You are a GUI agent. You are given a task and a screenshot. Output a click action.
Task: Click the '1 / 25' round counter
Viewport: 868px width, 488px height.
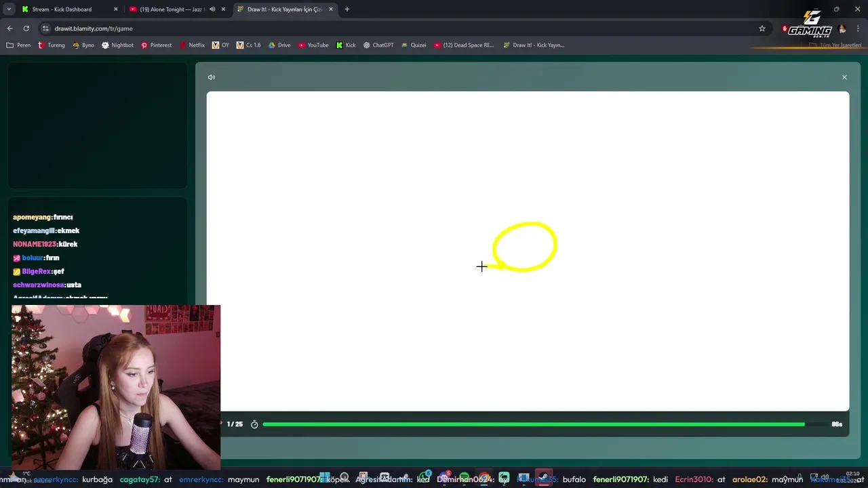pyautogui.click(x=235, y=424)
